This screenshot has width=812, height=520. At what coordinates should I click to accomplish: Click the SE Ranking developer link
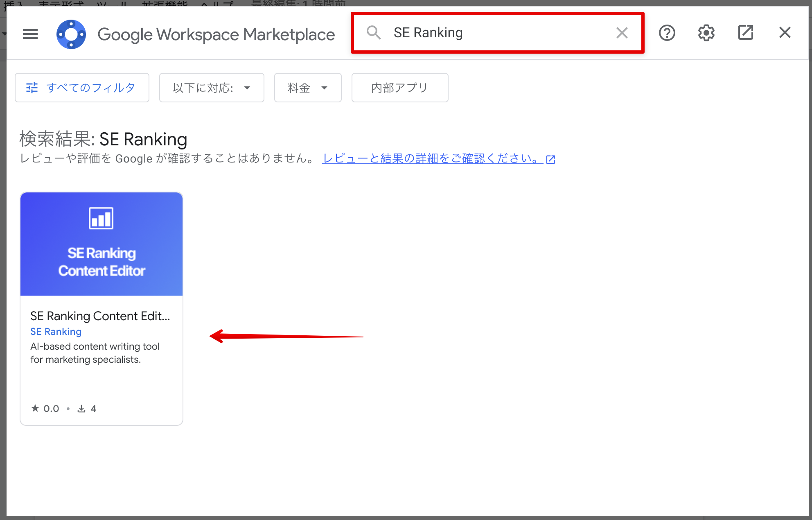pos(56,332)
